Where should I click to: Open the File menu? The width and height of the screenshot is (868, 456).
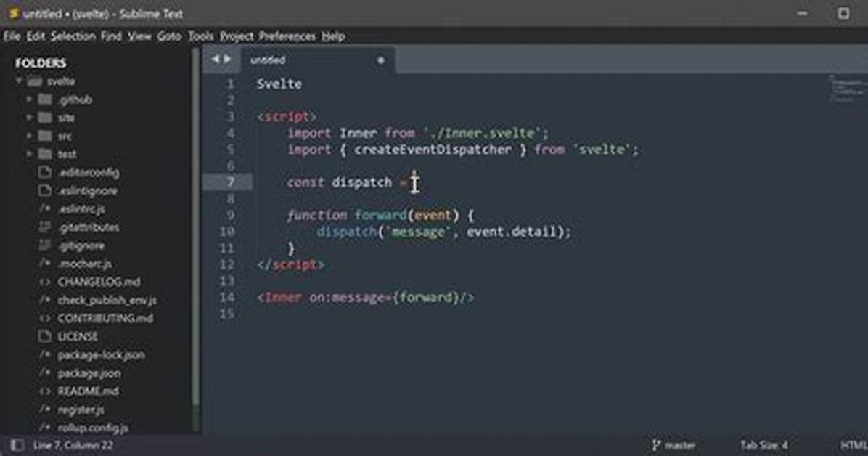coord(12,36)
